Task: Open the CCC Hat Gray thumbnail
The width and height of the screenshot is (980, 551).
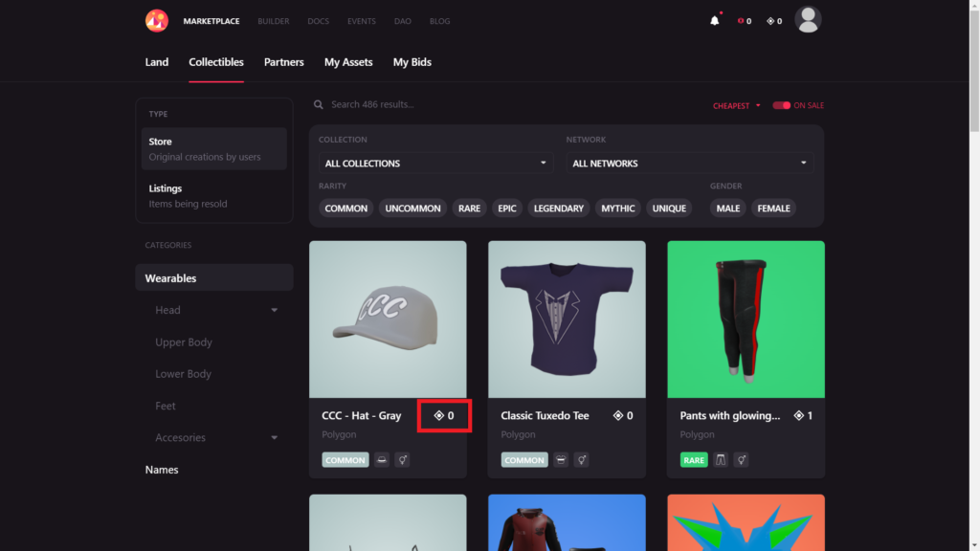Action: 388,320
